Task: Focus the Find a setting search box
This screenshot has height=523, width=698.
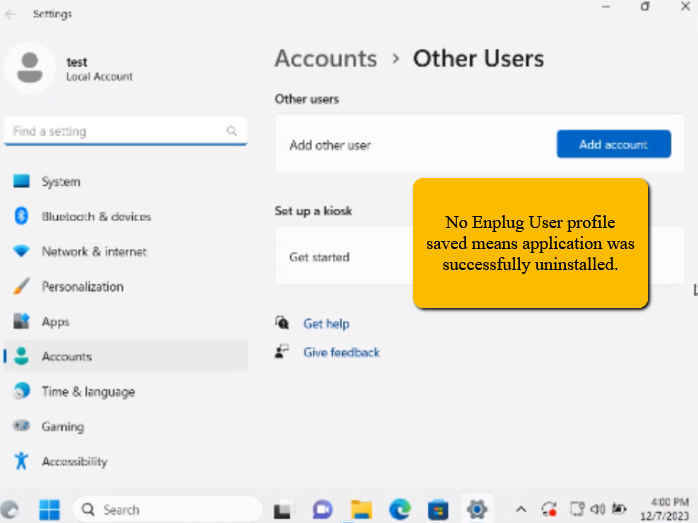Action: coord(126,131)
